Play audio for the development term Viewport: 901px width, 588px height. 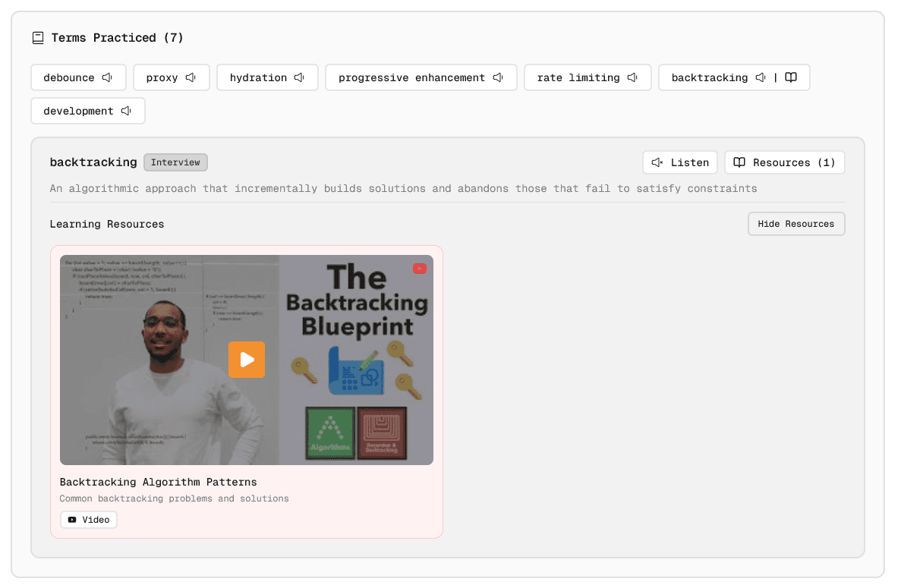127,111
